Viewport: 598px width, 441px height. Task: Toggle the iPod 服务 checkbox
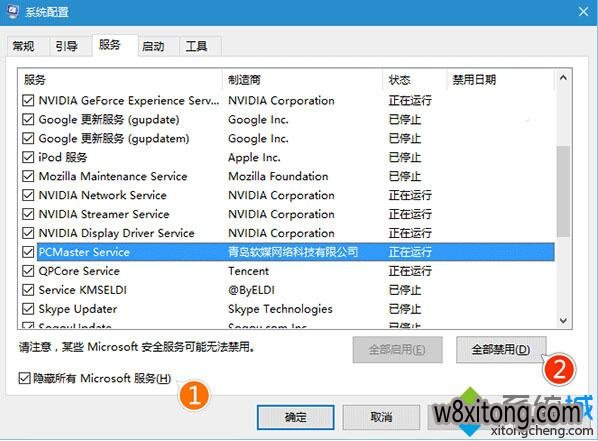(x=28, y=157)
